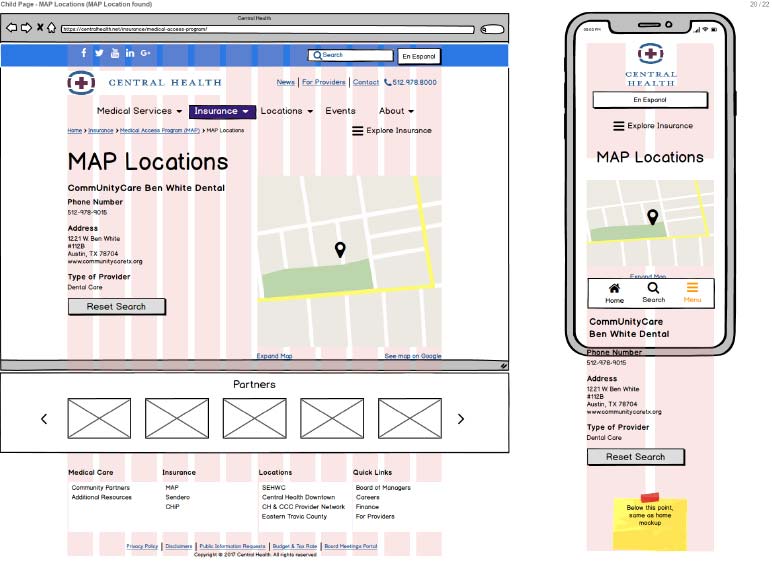Tap the Home icon in phone bottom bar

[x=614, y=288]
